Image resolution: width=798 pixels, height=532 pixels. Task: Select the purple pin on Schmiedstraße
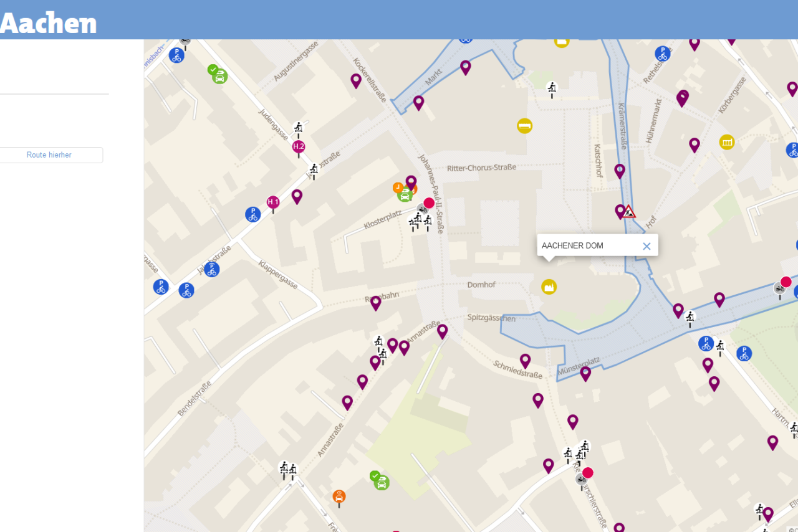coord(525,360)
